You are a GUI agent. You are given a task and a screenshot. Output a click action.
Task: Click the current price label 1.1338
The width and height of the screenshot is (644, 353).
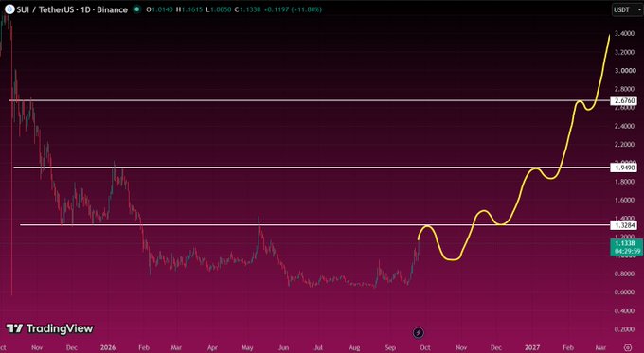626,243
